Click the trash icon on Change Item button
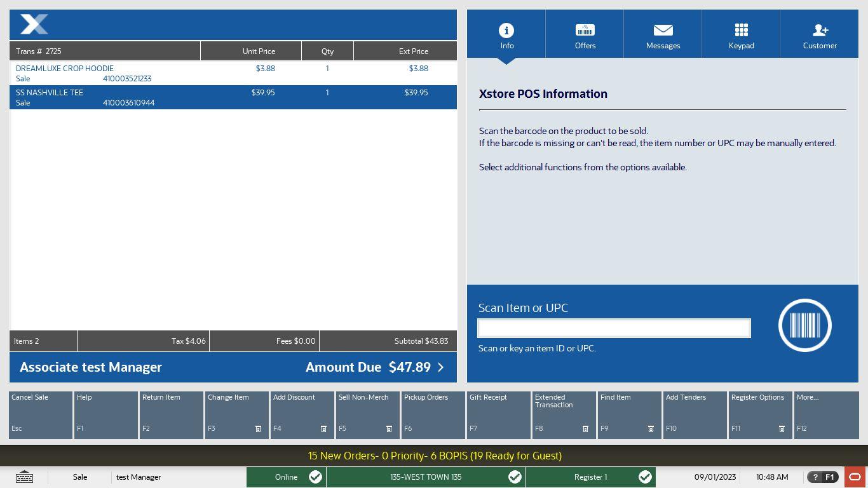The height and width of the screenshot is (488, 868). pyautogui.click(x=258, y=429)
